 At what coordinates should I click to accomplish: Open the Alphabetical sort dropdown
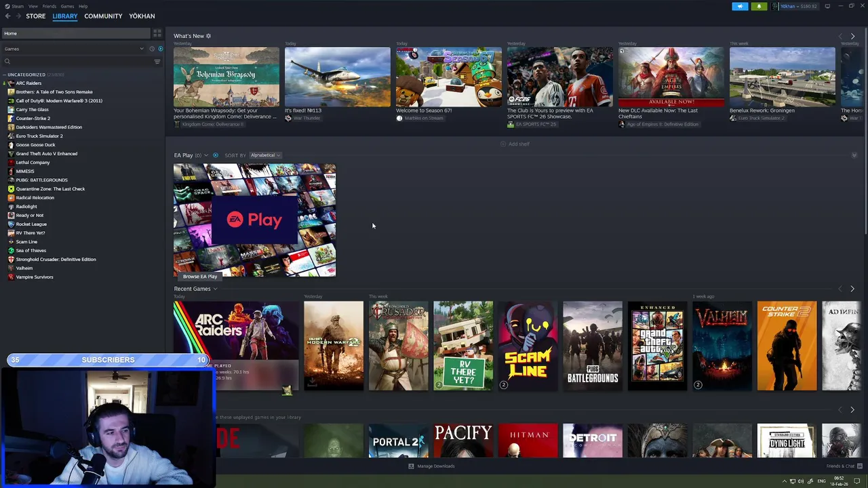click(x=265, y=155)
